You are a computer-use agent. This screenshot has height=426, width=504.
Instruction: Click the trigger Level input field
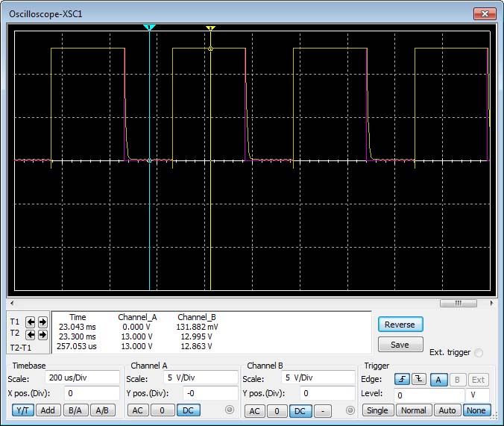pyautogui.click(x=429, y=395)
